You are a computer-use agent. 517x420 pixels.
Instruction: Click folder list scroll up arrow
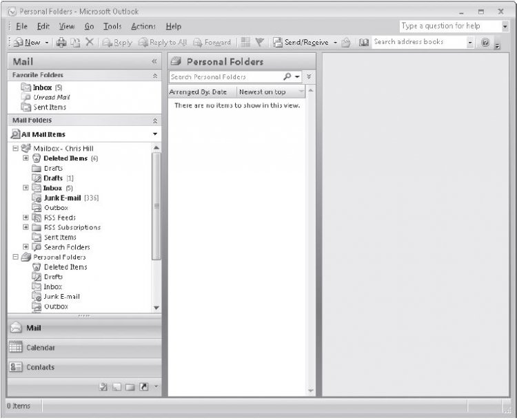point(156,147)
